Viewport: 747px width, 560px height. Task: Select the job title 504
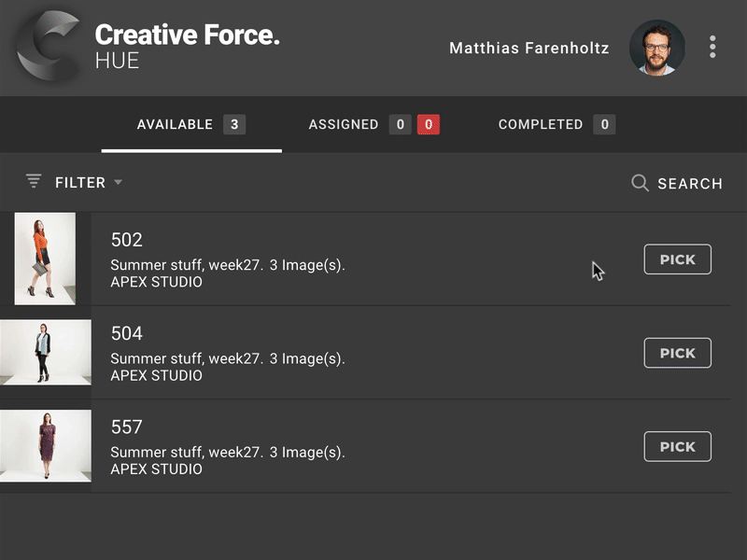(127, 333)
